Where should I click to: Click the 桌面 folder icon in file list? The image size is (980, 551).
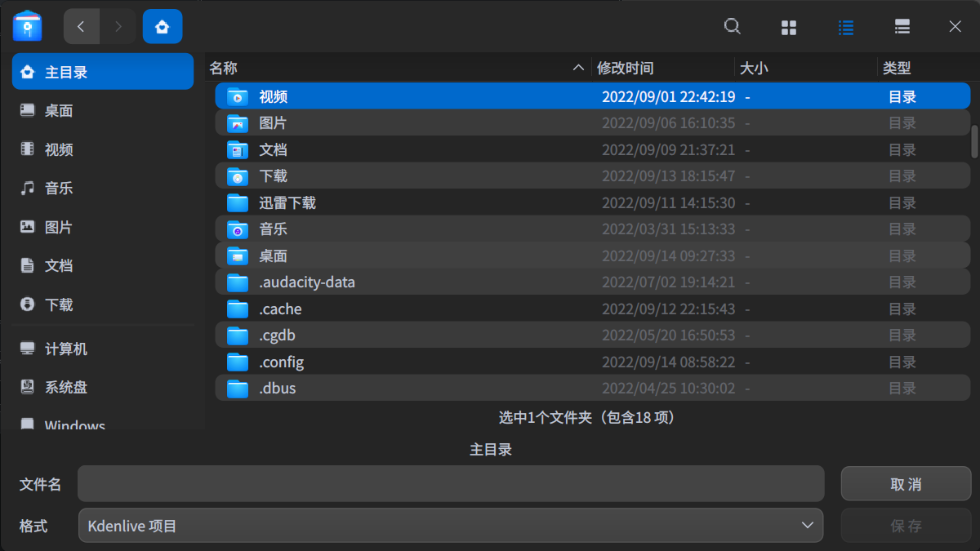click(x=238, y=256)
